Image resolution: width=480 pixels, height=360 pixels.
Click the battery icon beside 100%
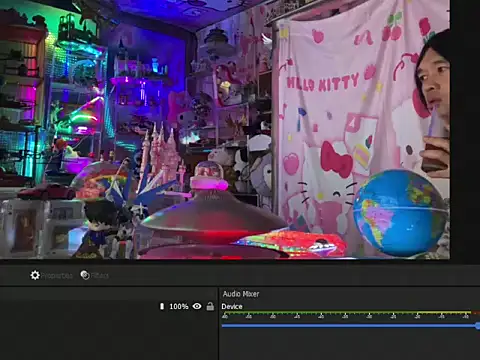pos(162,306)
